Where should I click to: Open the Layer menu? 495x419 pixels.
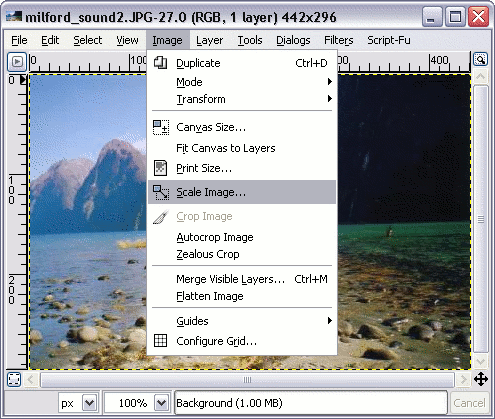tap(210, 40)
